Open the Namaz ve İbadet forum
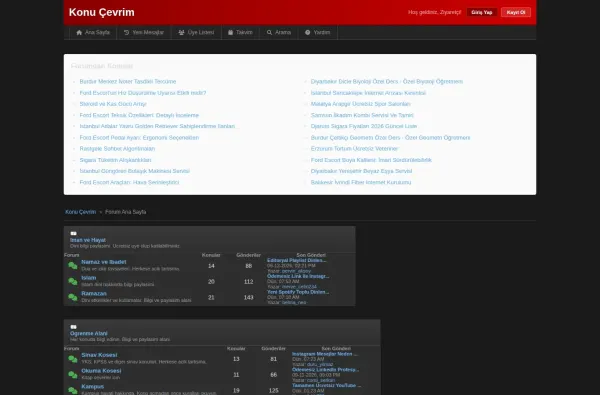This screenshot has height=395, width=600. point(104,262)
